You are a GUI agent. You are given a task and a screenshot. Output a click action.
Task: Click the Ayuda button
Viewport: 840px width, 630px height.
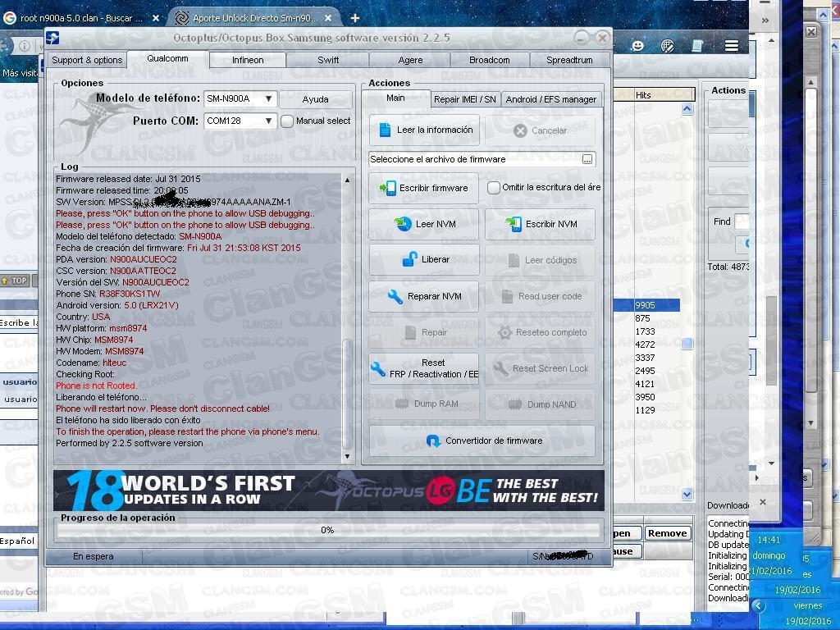click(x=316, y=99)
